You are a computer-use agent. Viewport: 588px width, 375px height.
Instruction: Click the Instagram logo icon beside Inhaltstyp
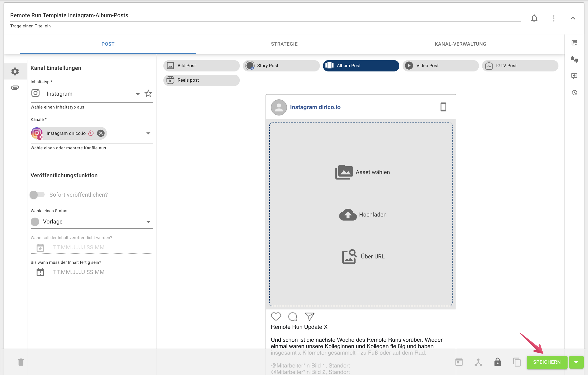point(35,93)
